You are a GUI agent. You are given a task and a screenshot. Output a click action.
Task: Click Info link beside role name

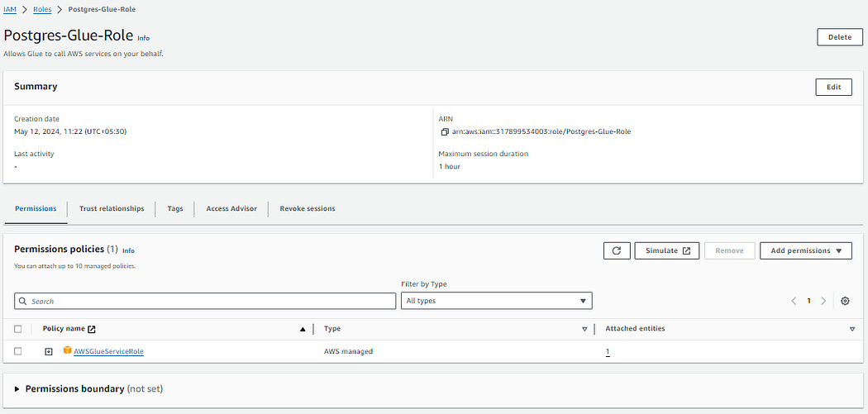click(x=143, y=38)
